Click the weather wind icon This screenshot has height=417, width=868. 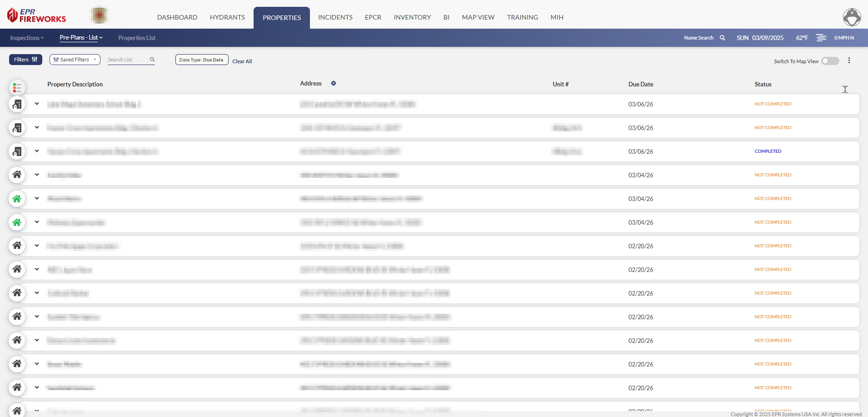coord(821,38)
